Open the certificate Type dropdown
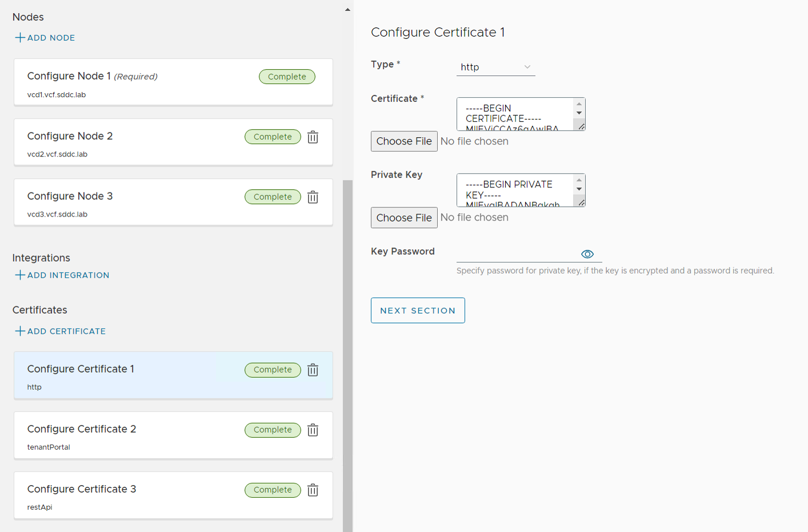Image resolution: width=808 pixels, height=532 pixels. (x=495, y=67)
